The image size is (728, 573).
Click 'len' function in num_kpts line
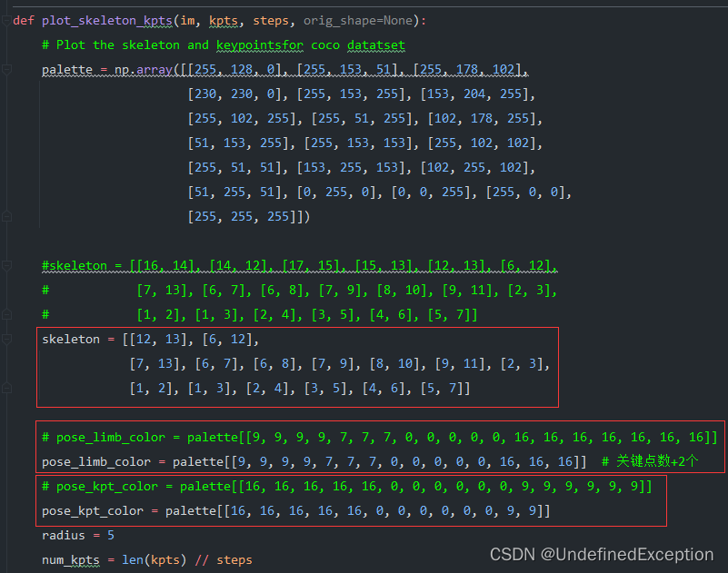tap(133, 560)
